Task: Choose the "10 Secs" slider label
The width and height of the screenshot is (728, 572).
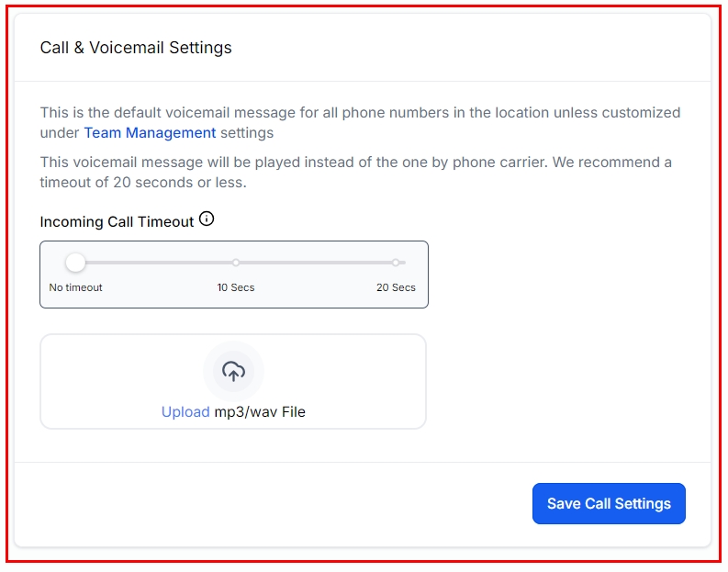Action: (236, 287)
